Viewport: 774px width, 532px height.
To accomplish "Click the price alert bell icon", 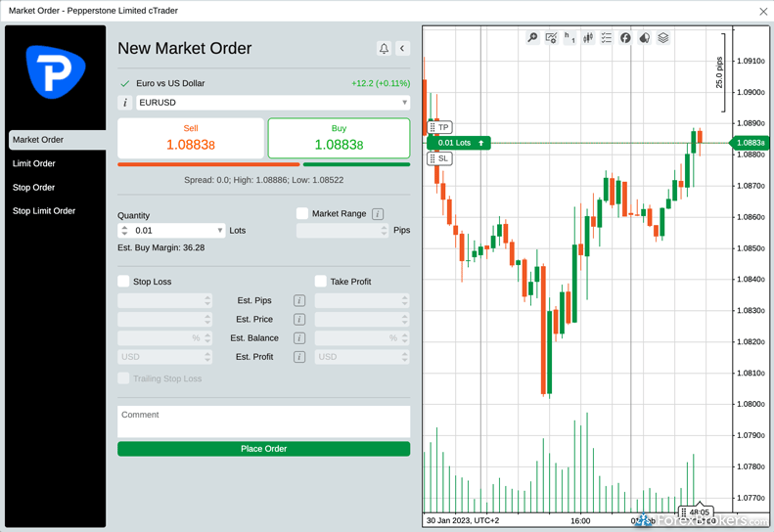I will pos(384,48).
